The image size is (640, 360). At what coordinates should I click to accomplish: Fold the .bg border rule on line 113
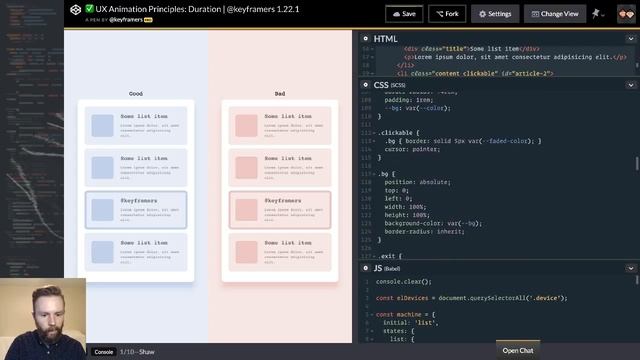click(x=374, y=141)
